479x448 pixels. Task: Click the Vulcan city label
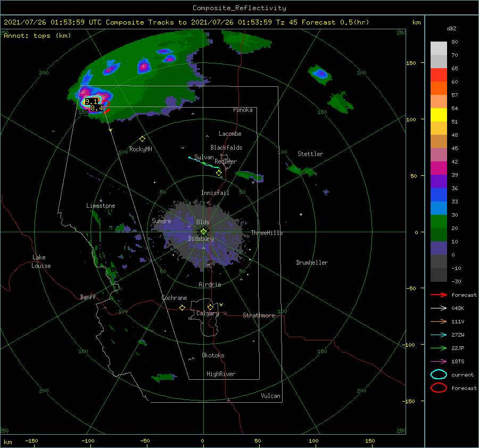[x=270, y=396]
